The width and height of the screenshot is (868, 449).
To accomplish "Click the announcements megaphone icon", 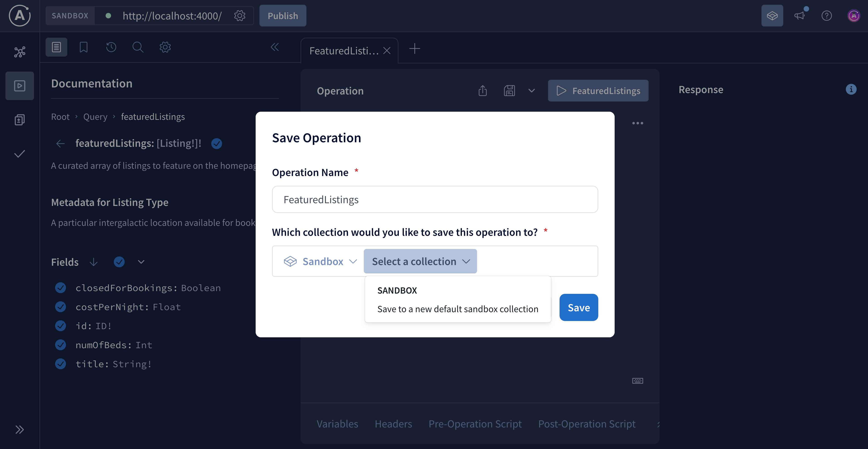I will 800,15.
